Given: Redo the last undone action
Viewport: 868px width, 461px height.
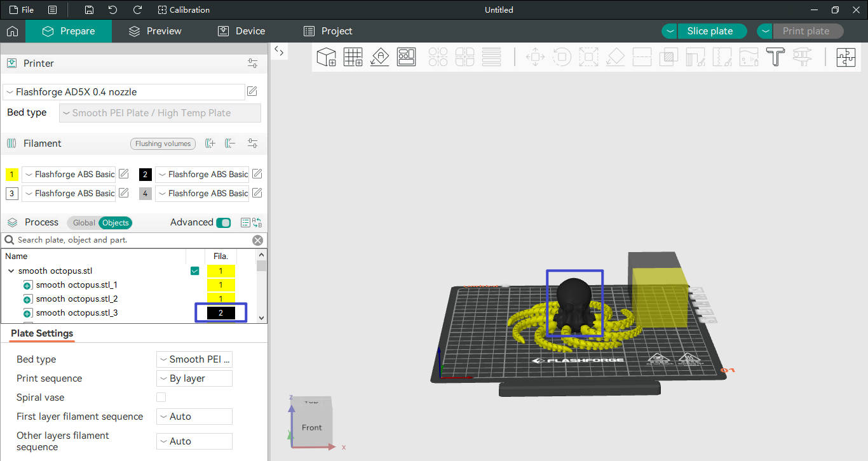Looking at the screenshot, I should [137, 10].
